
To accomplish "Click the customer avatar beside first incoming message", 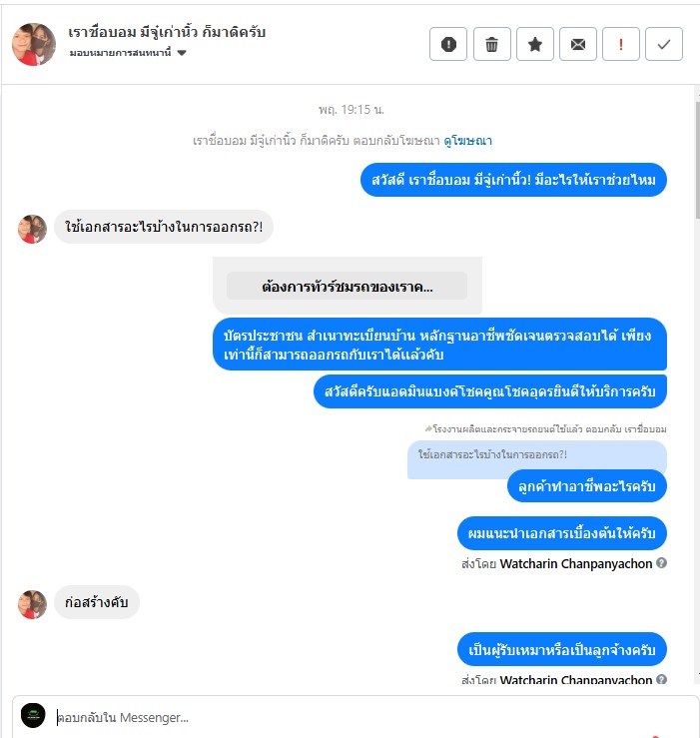I will 32,230.
